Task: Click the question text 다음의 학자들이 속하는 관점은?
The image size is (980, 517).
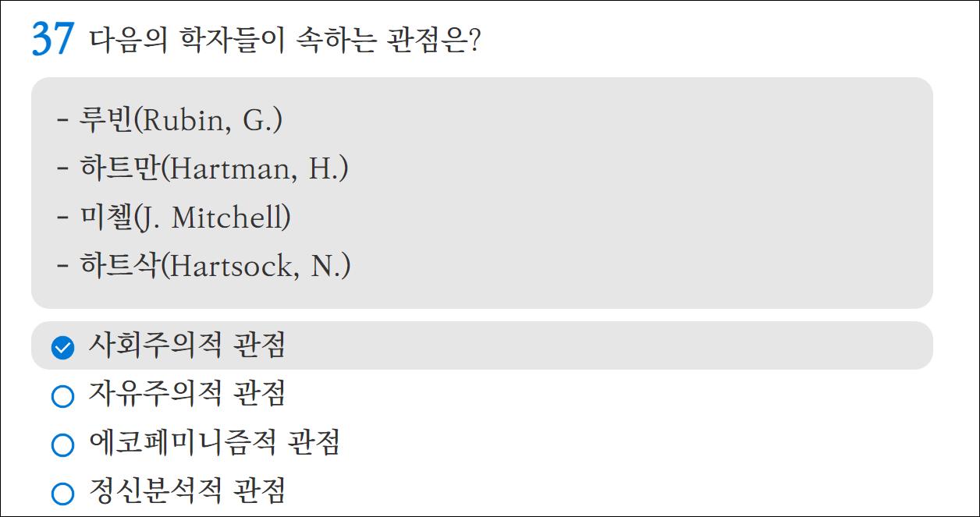Action: 285,39
